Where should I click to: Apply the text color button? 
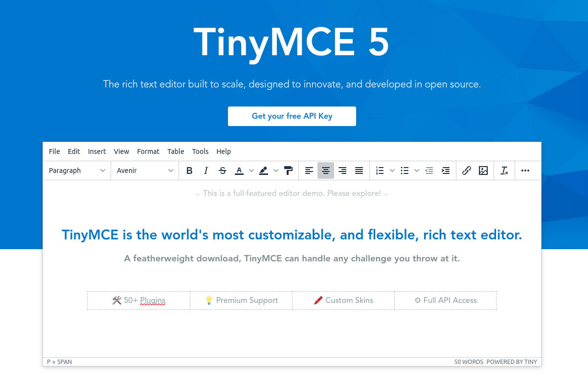pos(239,171)
